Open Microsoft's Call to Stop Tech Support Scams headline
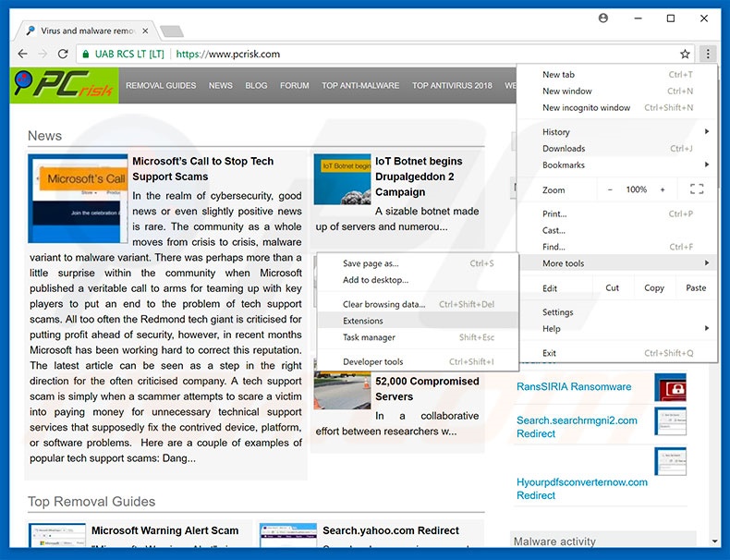The image size is (730, 560). (203, 168)
